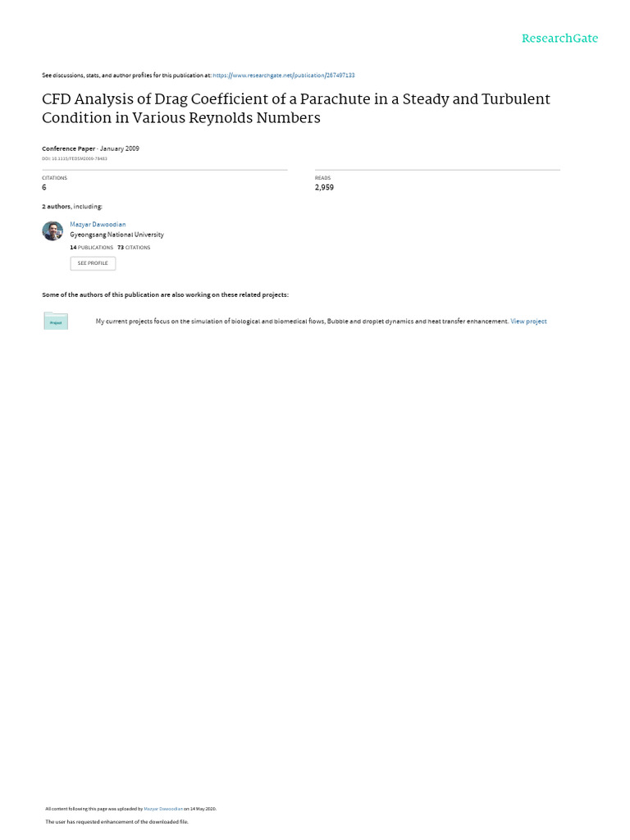
Task: Click the SEE PROFILE button
Action: point(93,263)
